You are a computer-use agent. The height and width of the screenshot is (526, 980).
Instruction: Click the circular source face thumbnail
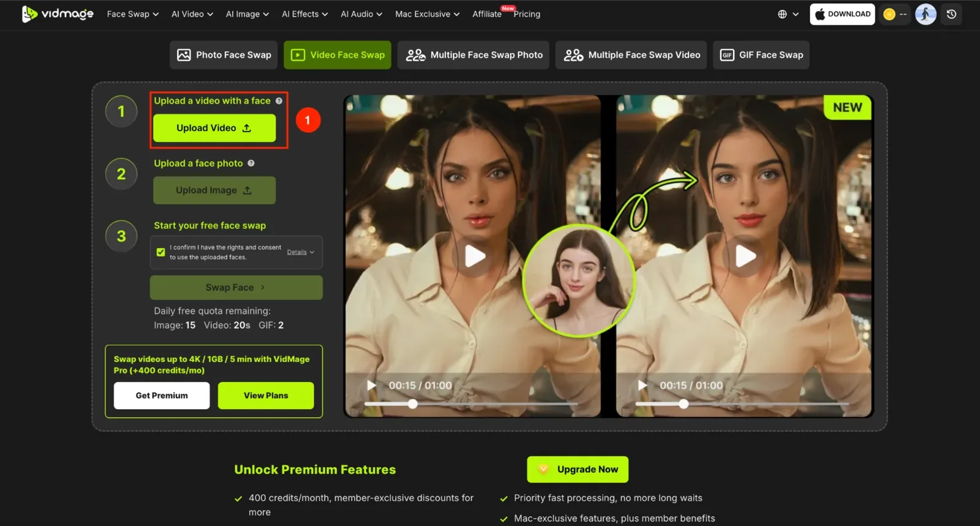click(x=578, y=280)
